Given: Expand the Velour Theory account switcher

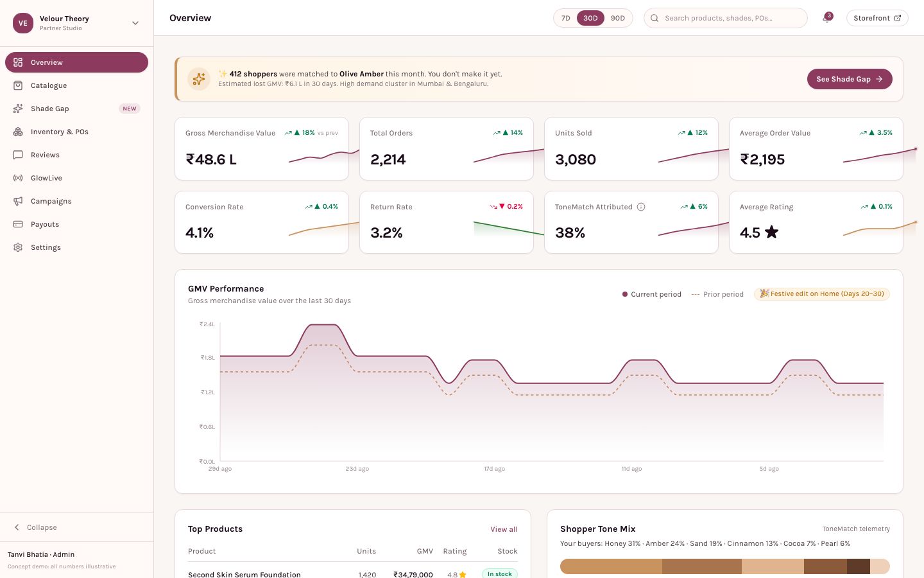Looking at the screenshot, I should point(135,23).
